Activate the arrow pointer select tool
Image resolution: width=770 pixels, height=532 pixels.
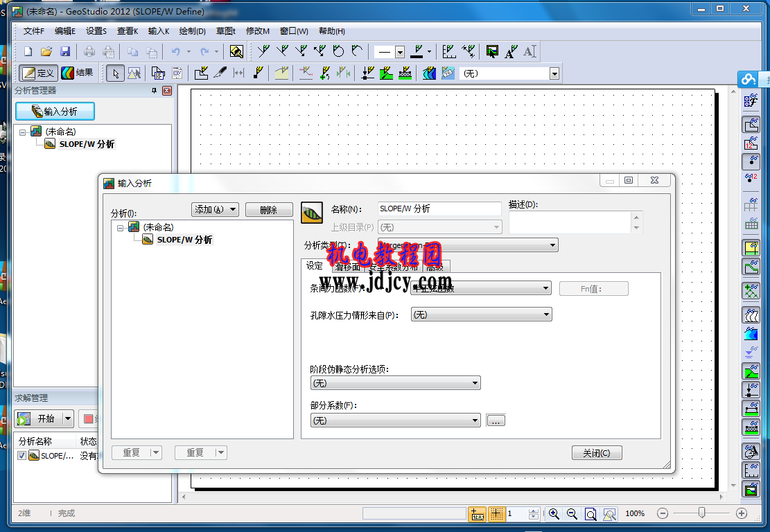(116, 73)
